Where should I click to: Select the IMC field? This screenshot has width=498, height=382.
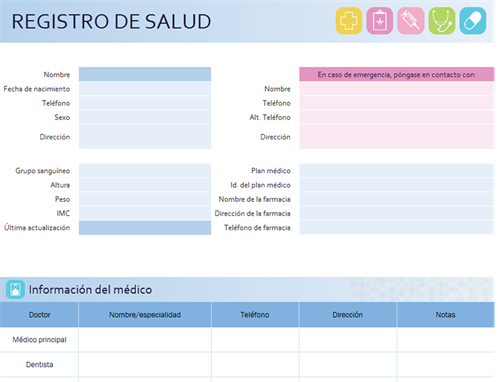[x=145, y=213]
